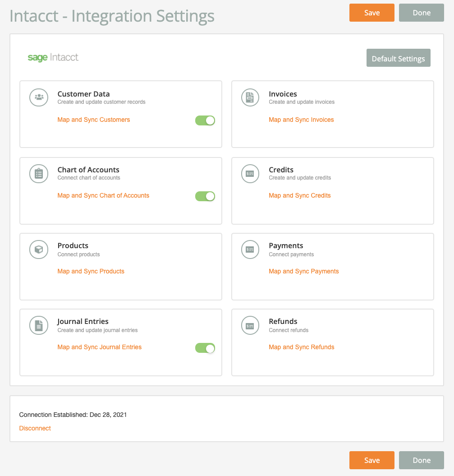Open Map and Sync Chart of Accounts
Viewport: 454px width, 476px height.
(103, 195)
